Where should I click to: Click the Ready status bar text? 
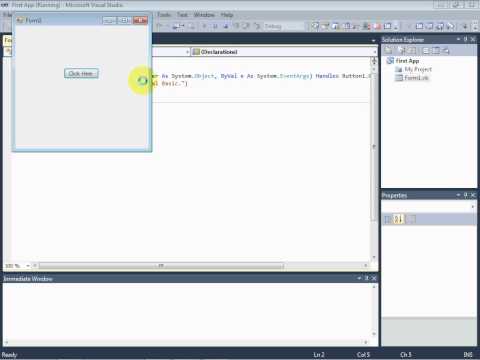point(9,355)
